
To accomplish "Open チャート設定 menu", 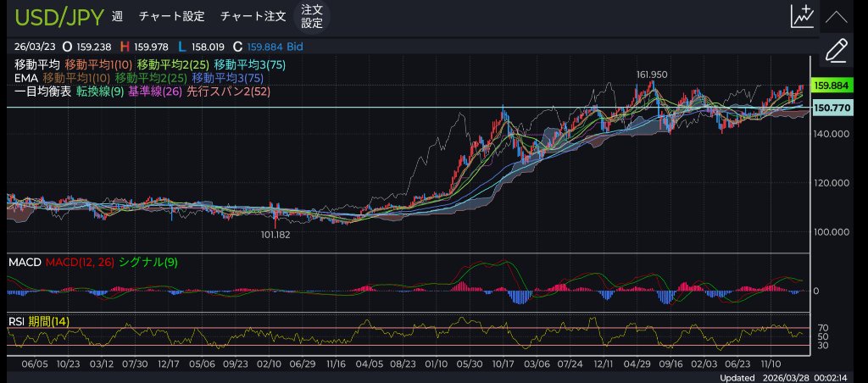I will coord(171,16).
